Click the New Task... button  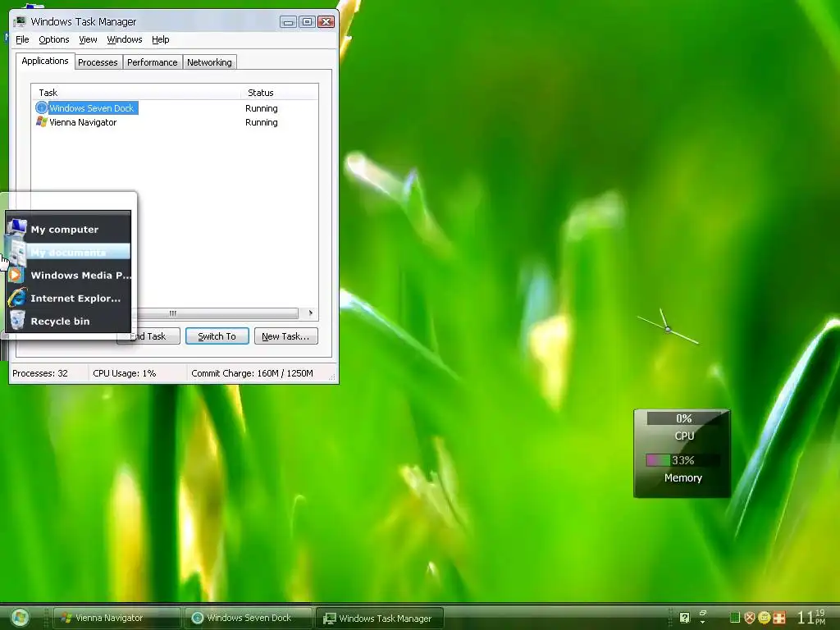point(285,336)
